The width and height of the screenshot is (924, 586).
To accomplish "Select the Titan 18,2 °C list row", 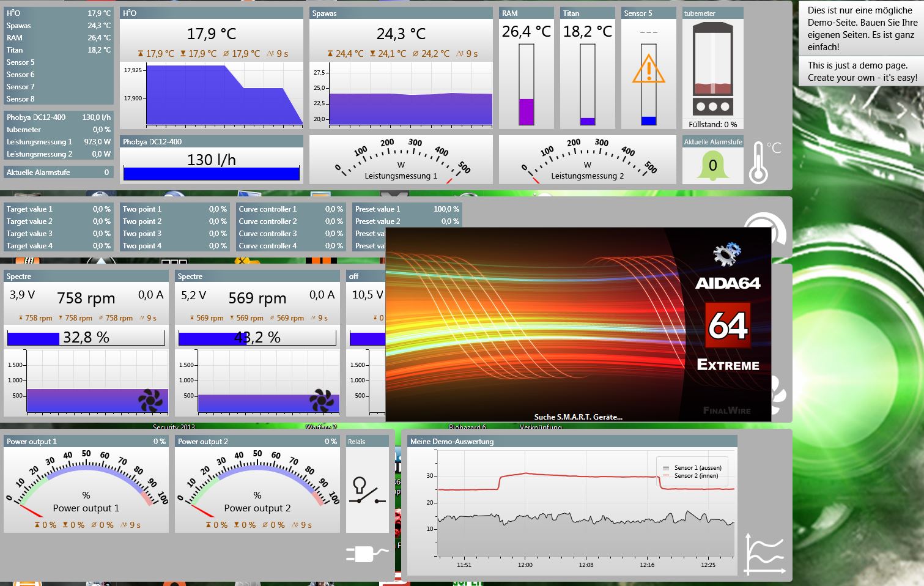I will [x=59, y=50].
